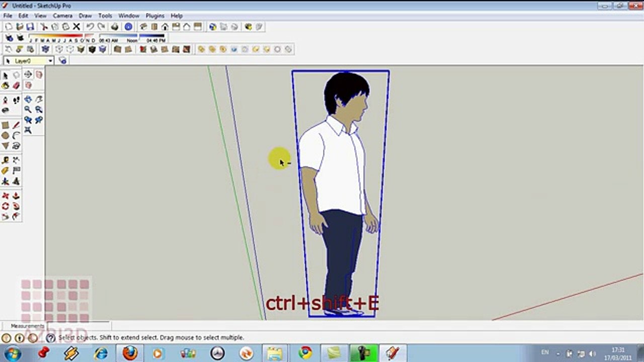Expand the Layer0 layer dropdown
The height and width of the screenshot is (362, 644).
pos(50,61)
